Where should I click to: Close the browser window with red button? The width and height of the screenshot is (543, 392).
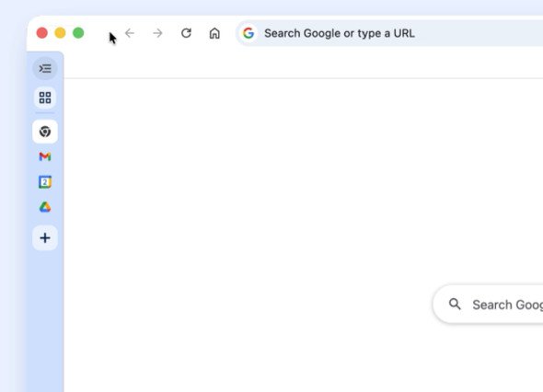(42, 33)
